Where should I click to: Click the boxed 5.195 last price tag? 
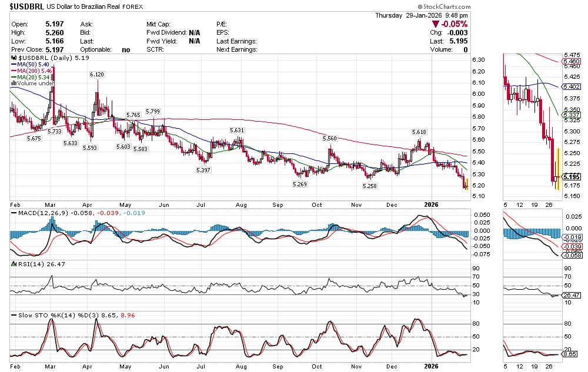click(x=572, y=177)
